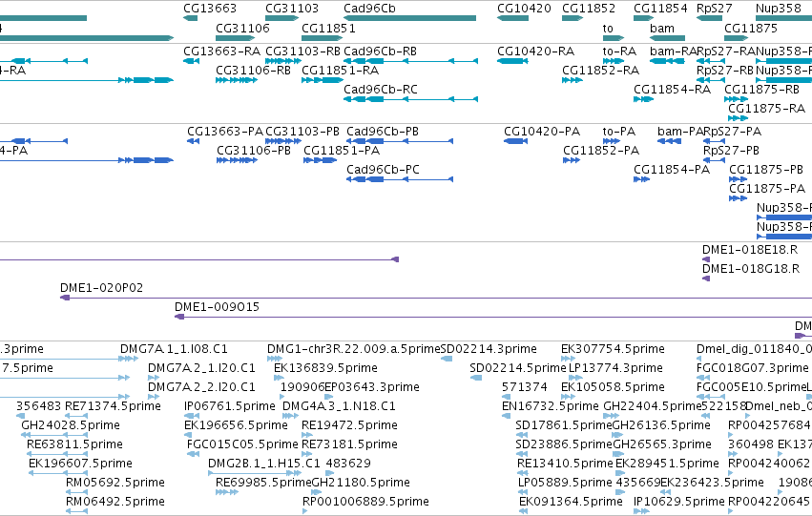Viewport: 812px width, 516px height.
Task: Select EST EK196607.5prime
Action: click(81, 464)
